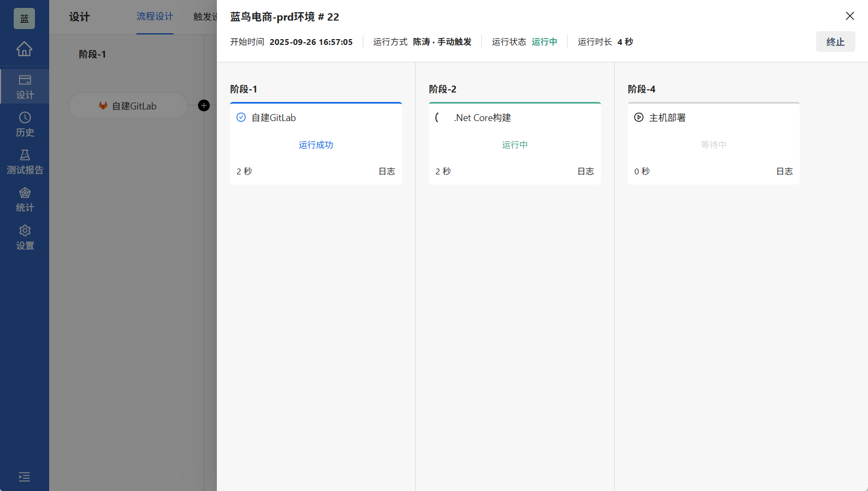Open 日志 for the 主机部署 stage
Image resolution: width=868 pixels, height=491 pixels.
click(x=784, y=171)
